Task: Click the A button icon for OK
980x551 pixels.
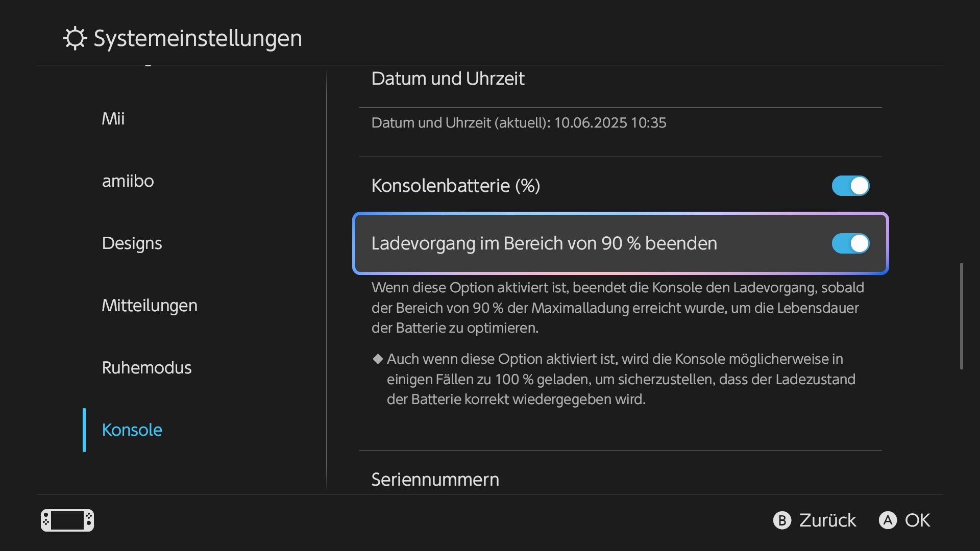Action: pyautogui.click(x=888, y=520)
